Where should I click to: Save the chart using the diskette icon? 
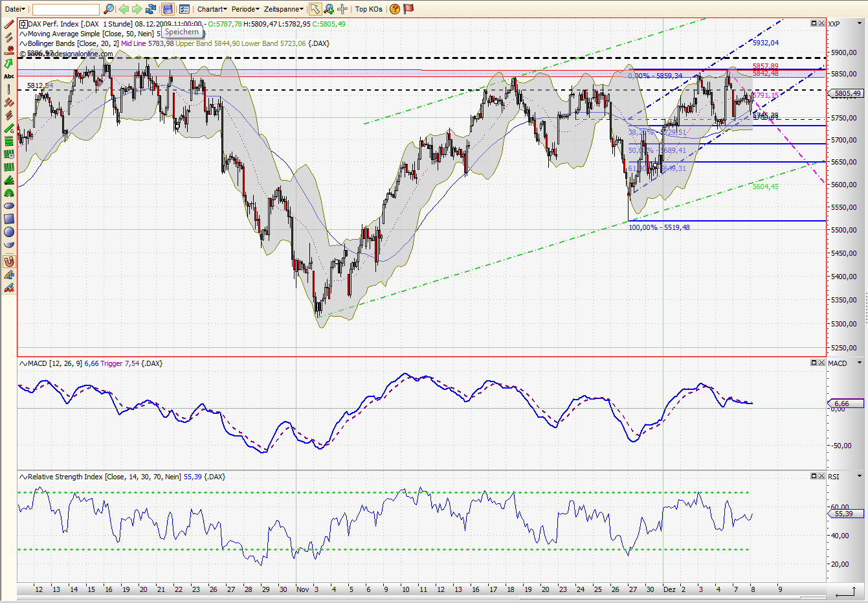tap(168, 8)
